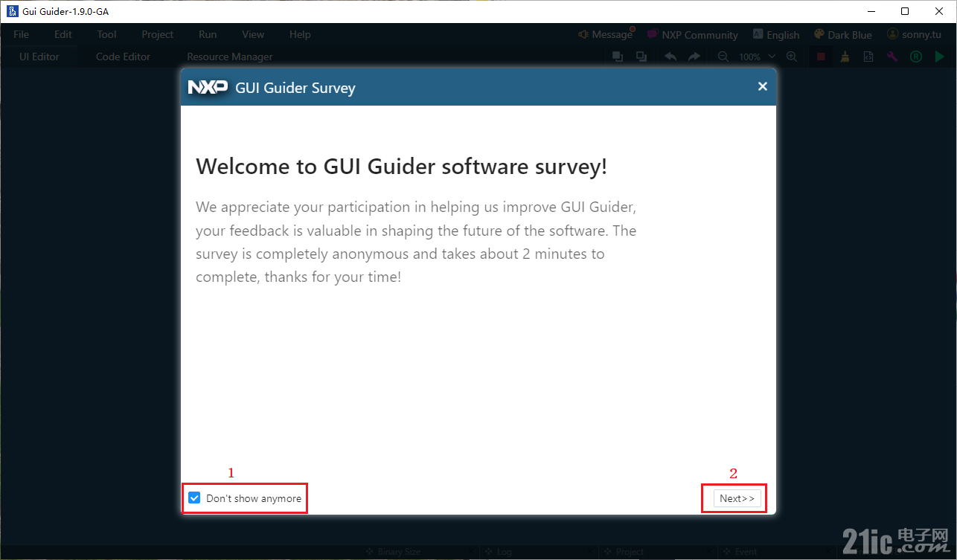Screen dimensions: 957x560
Task: Minimize the Gui Guider window
Action: click(x=872, y=11)
